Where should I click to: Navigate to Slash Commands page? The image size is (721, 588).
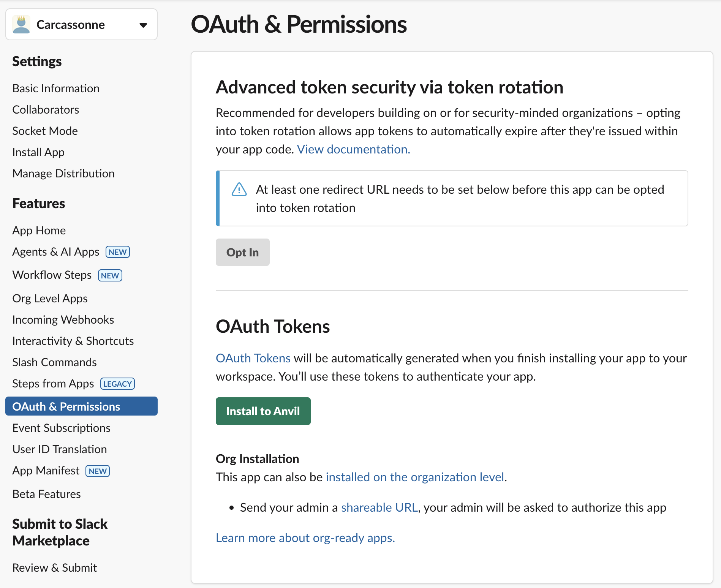(x=54, y=362)
